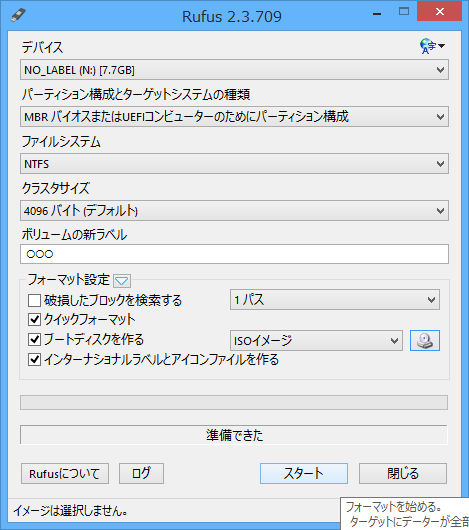Open the デバイス dropdown showing NO_LABEL (N:)

coord(234,70)
